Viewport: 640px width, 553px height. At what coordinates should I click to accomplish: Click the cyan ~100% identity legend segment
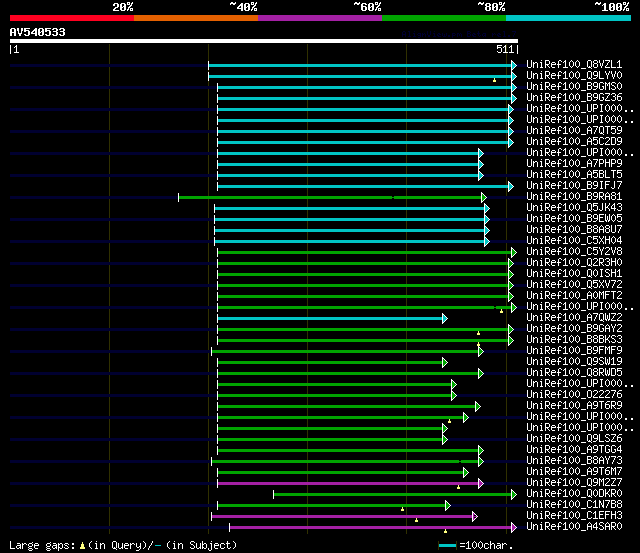click(569, 18)
